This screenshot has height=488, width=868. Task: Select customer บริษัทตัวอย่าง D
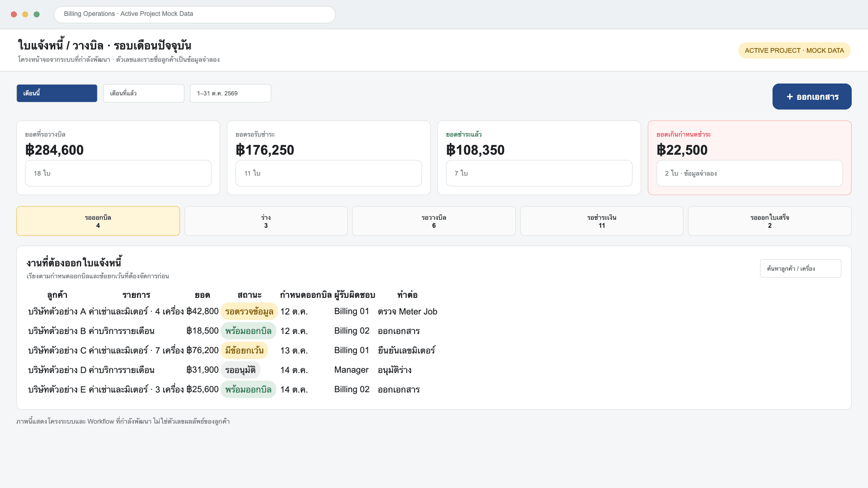(x=57, y=370)
